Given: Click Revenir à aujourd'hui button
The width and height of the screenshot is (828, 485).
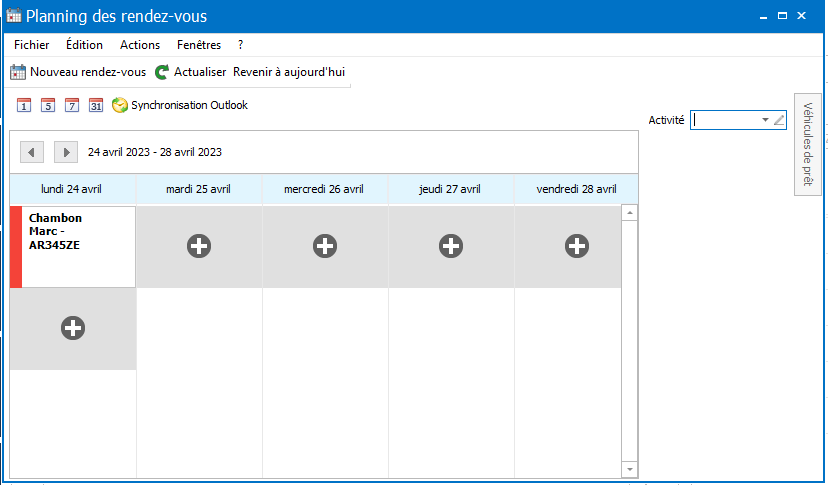Looking at the screenshot, I should coord(289,72).
